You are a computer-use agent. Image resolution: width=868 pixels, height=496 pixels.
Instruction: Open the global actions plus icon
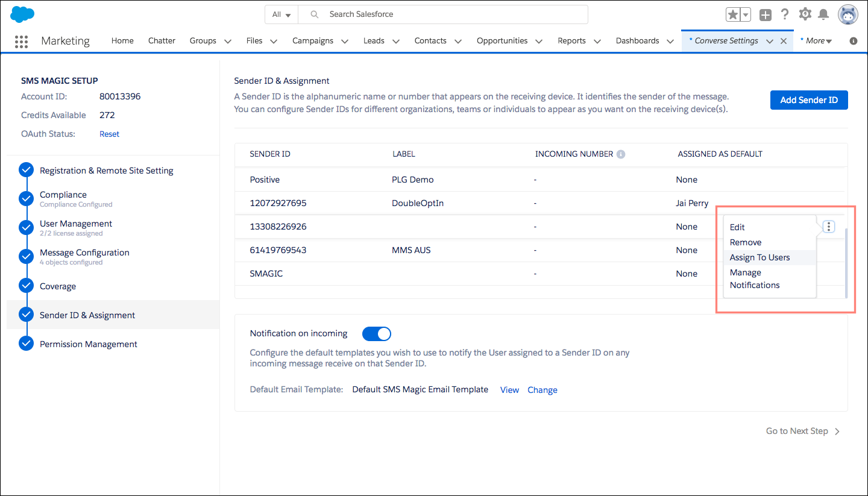point(766,15)
